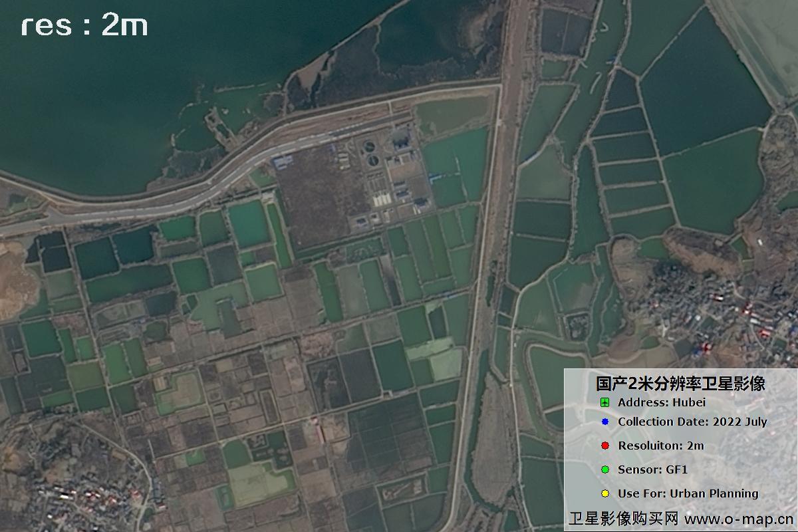Click the red dot beside Resoluiton
The image size is (798, 532).
(x=604, y=446)
